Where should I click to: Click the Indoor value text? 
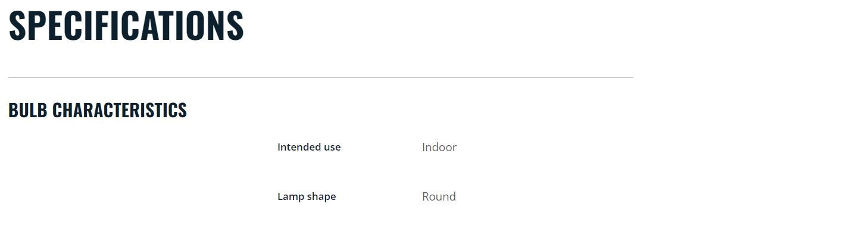tap(439, 147)
